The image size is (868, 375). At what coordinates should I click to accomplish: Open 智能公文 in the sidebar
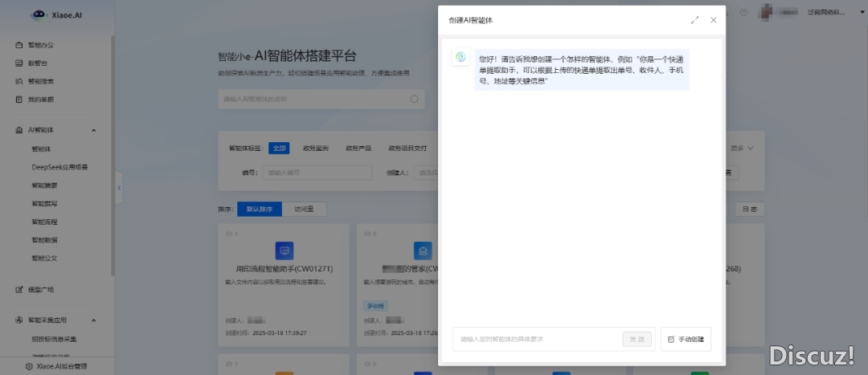pos(44,259)
